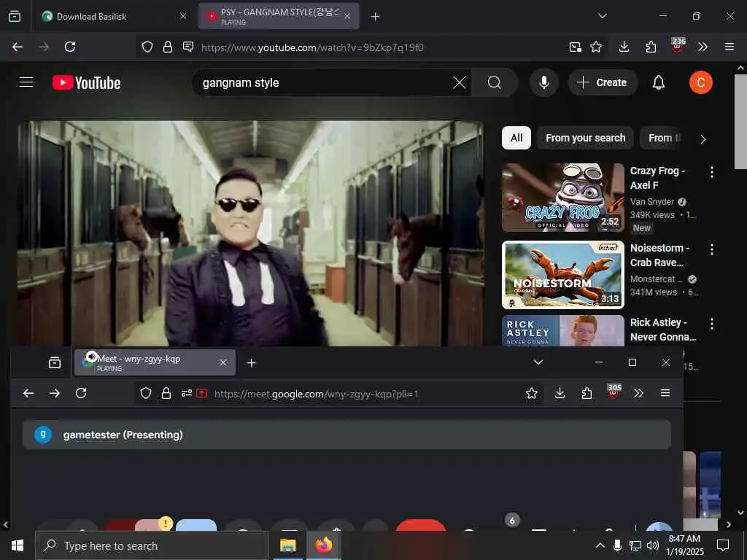747x560 pixels.
Task: Click the uBlock icon showing 236
Action: [678, 45]
